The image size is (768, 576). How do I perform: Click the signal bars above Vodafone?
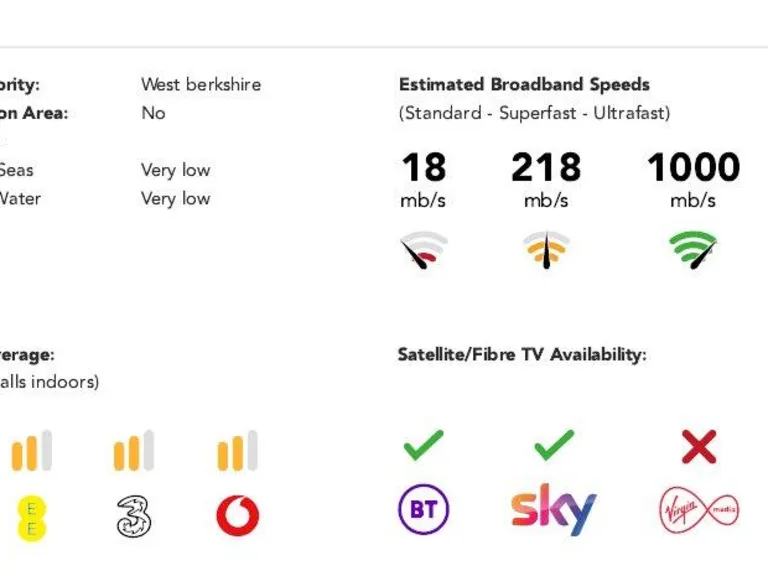238,451
